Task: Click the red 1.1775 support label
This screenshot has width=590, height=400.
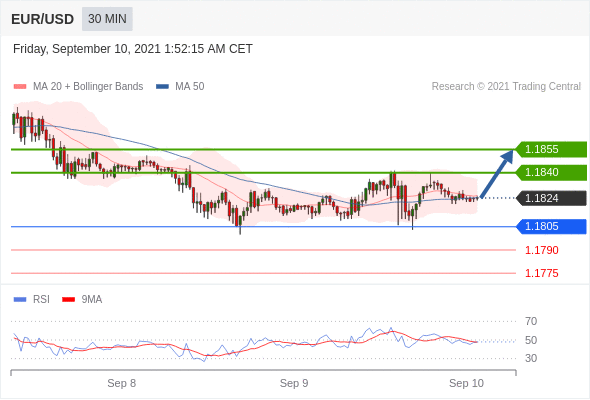Action: coord(541,274)
